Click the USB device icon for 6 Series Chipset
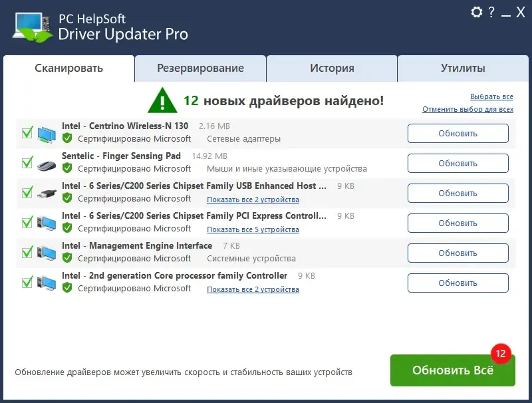Screen dimensions: 532x403 pos(47,192)
